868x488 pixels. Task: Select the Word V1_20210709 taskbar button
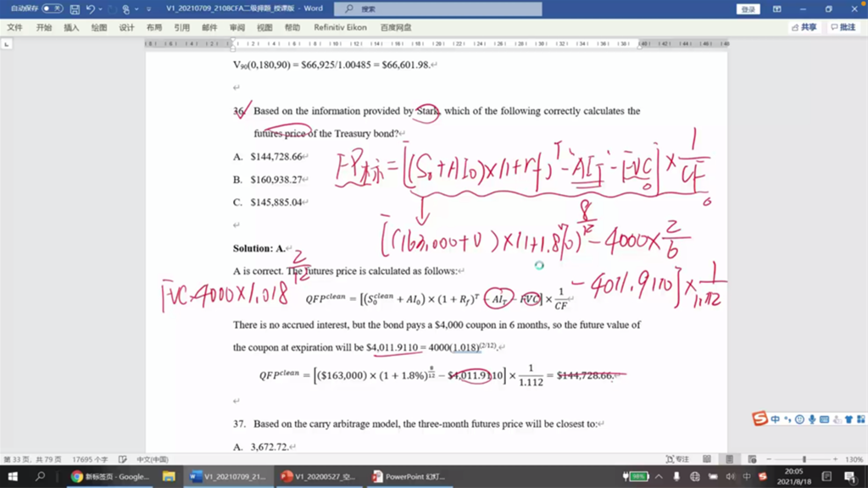point(229,476)
